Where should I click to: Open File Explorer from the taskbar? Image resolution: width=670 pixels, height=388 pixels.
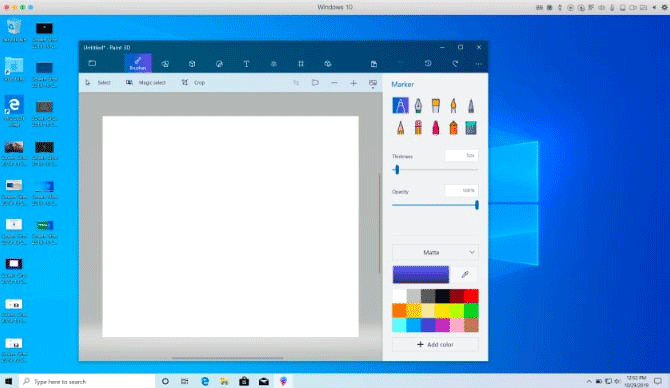(x=224, y=381)
